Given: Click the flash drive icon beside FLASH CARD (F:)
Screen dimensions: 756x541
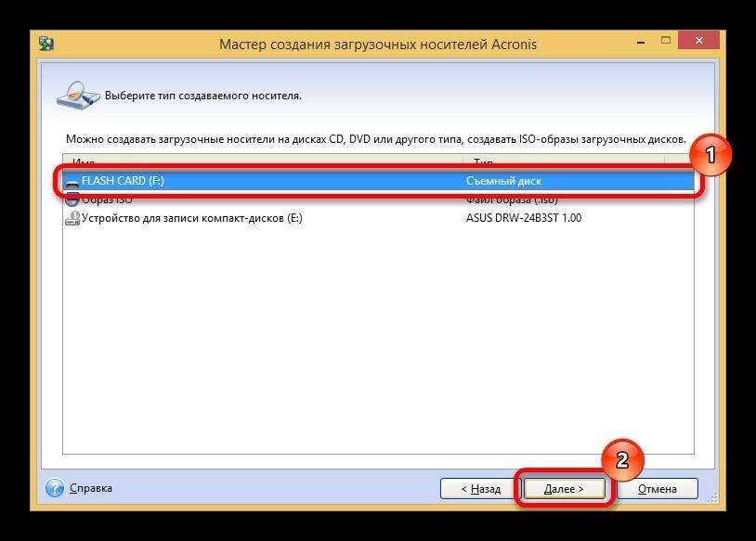Looking at the screenshot, I should 72,182.
